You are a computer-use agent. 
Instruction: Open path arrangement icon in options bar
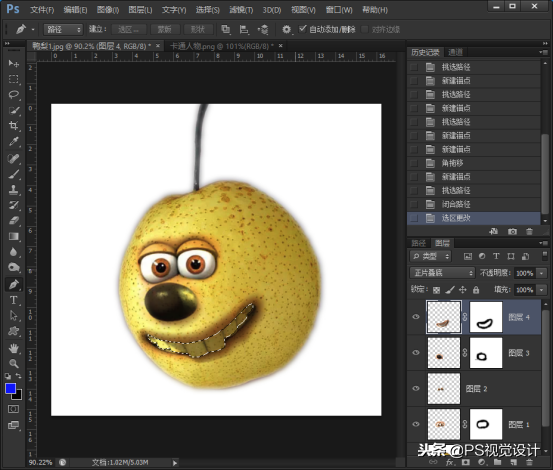263,29
